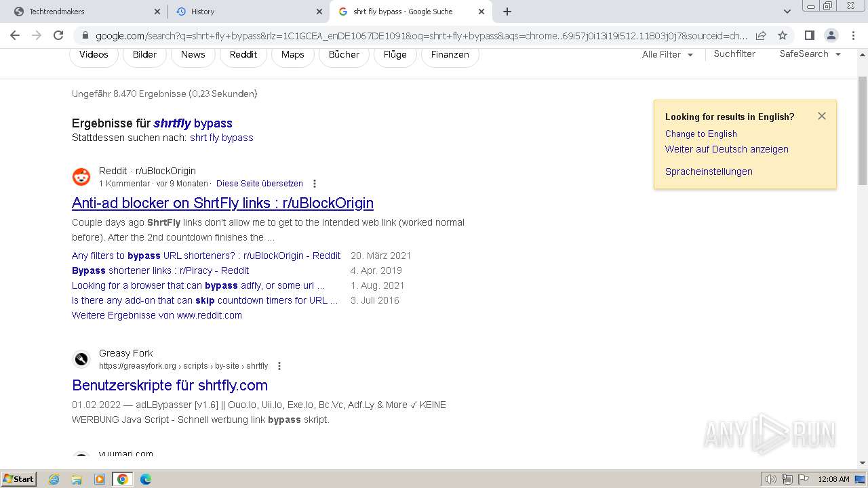Viewport: 868px width, 488px height.
Task: Click the 'shrtfly bypass' corrected results link
Action: pos(193,123)
